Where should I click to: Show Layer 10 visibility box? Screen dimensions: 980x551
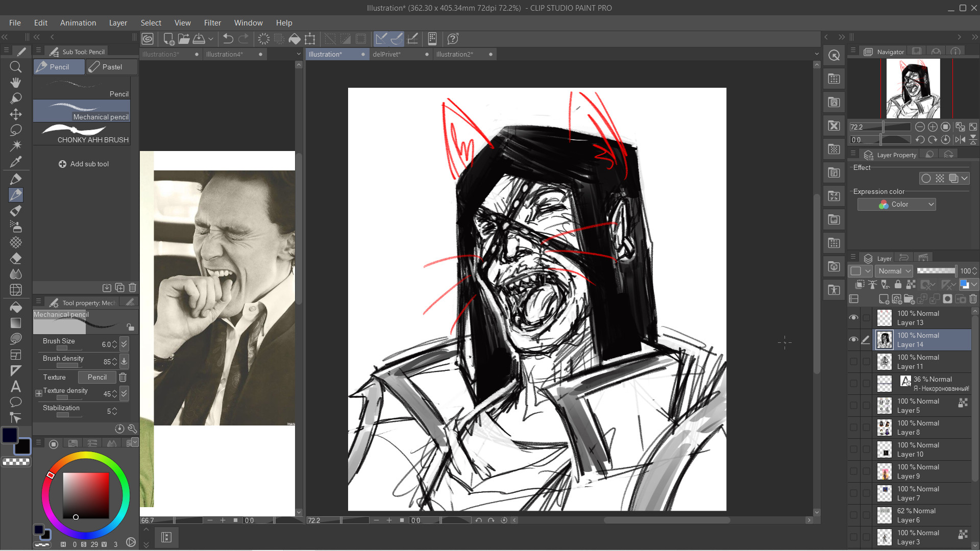click(x=853, y=449)
